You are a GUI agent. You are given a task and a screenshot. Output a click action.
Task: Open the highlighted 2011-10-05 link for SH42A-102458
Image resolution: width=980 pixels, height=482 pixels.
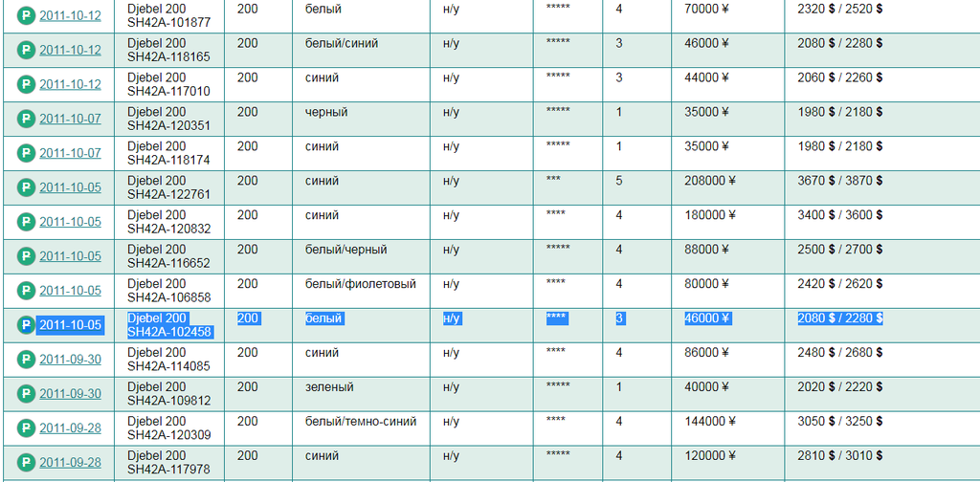[70, 325]
